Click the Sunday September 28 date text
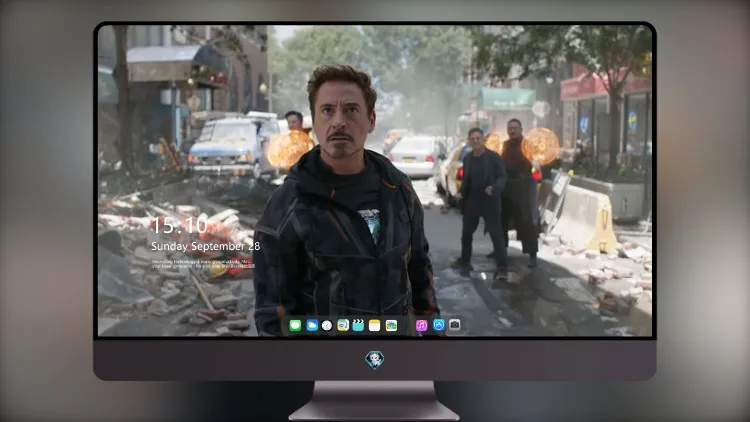Image resolution: width=750 pixels, height=422 pixels. coord(206,246)
